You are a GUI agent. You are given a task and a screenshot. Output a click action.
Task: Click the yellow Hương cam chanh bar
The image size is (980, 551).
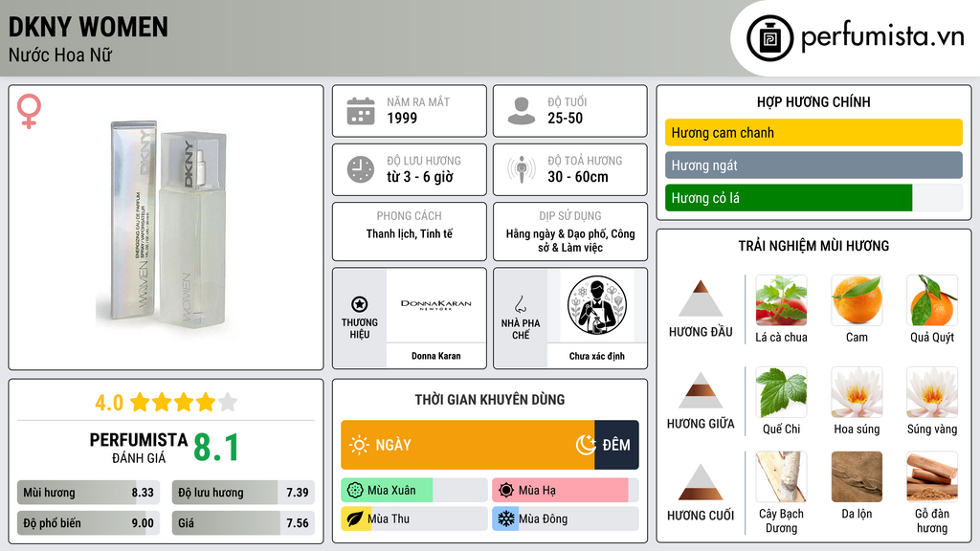813,132
